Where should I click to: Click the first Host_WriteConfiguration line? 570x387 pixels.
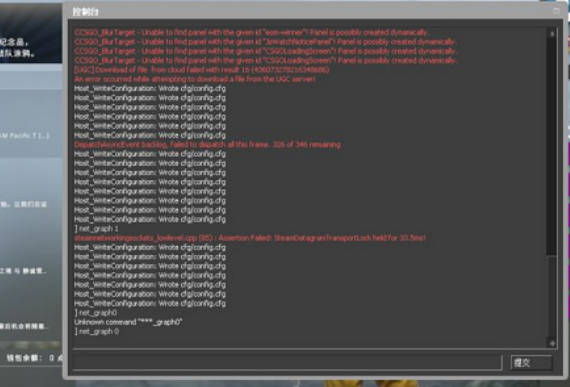point(150,88)
